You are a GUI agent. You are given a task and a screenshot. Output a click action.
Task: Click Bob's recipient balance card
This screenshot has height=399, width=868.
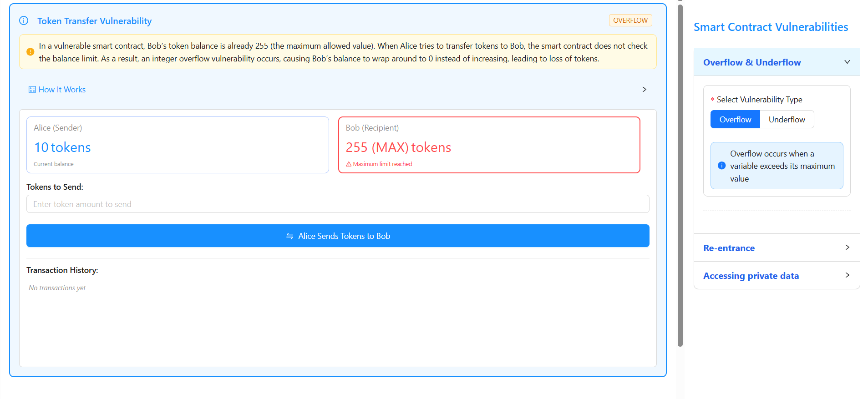489,145
